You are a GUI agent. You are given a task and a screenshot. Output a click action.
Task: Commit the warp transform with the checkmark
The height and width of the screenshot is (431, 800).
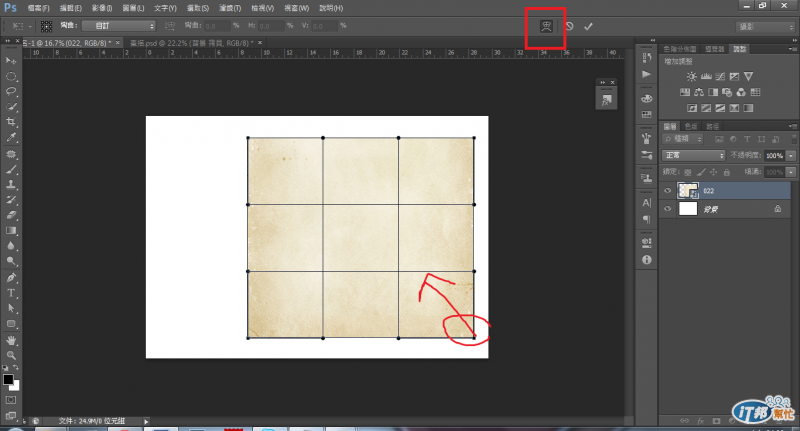[588, 26]
